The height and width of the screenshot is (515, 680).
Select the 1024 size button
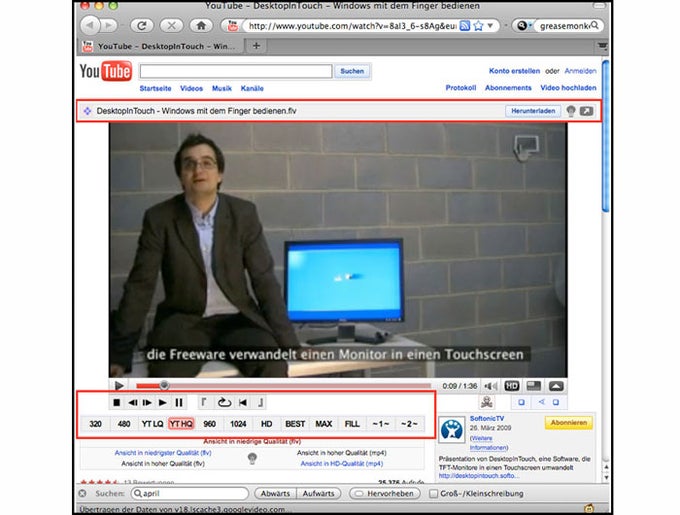[x=238, y=424]
